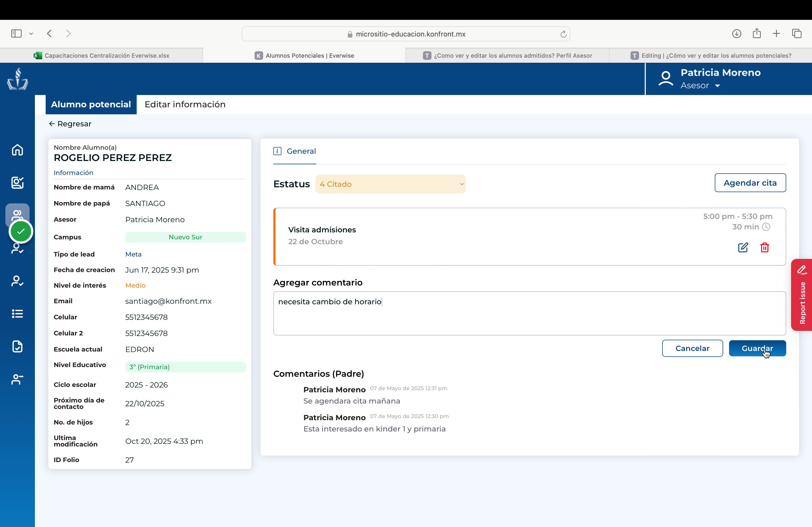Show Safari tab overview
Image resolution: width=812 pixels, height=527 pixels.
click(x=797, y=33)
